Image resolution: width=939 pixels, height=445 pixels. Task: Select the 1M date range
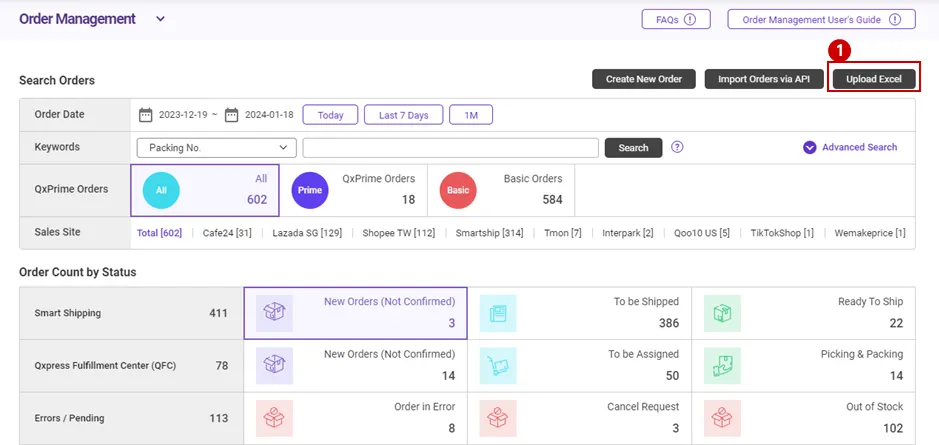(x=471, y=115)
